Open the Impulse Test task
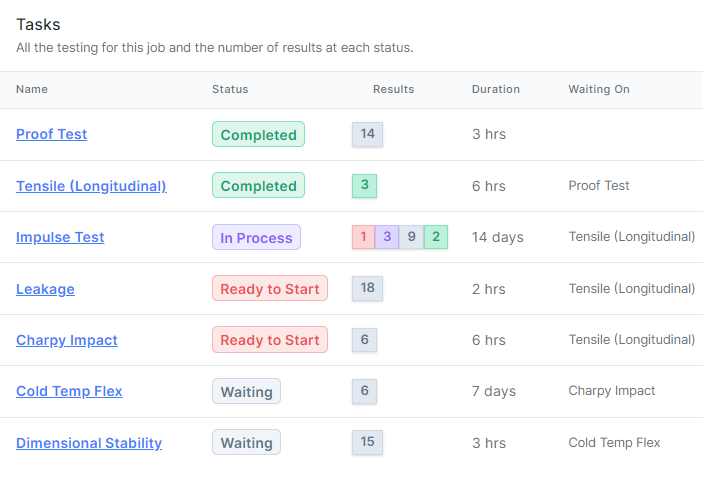This screenshot has width=703, height=478. 60,237
